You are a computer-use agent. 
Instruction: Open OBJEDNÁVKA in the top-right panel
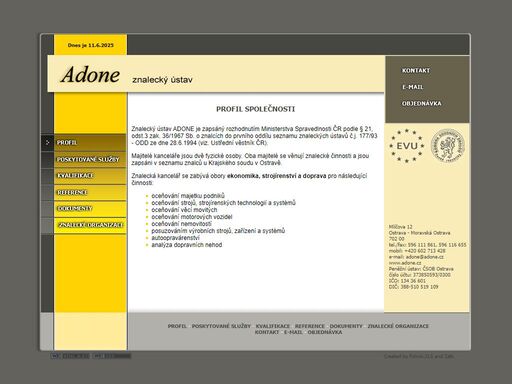[421, 103]
